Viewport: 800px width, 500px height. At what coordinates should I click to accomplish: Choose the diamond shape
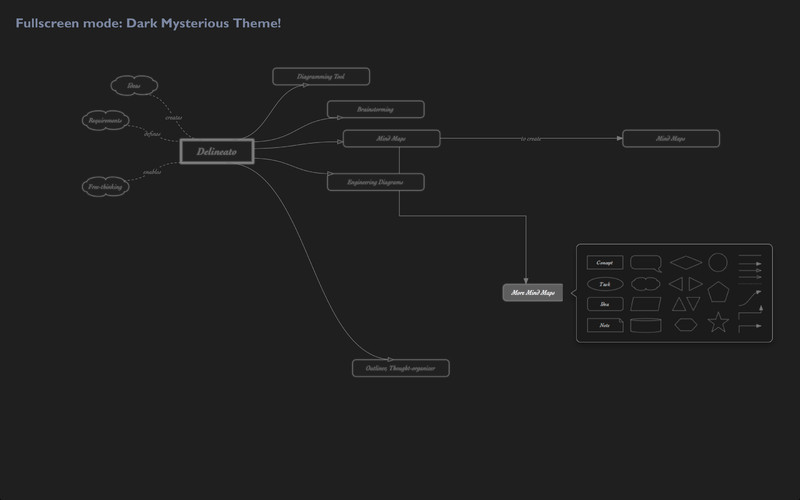click(686, 262)
